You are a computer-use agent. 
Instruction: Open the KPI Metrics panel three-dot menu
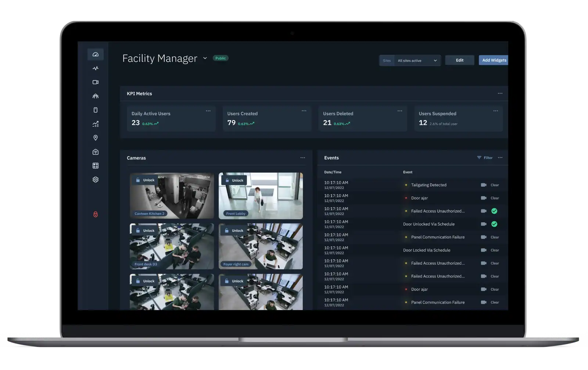coord(500,93)
